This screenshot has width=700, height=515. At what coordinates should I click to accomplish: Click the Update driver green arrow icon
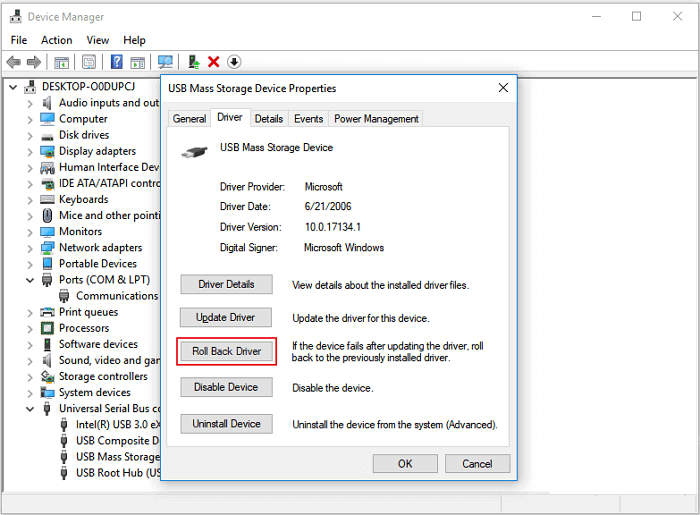[193, 62]
